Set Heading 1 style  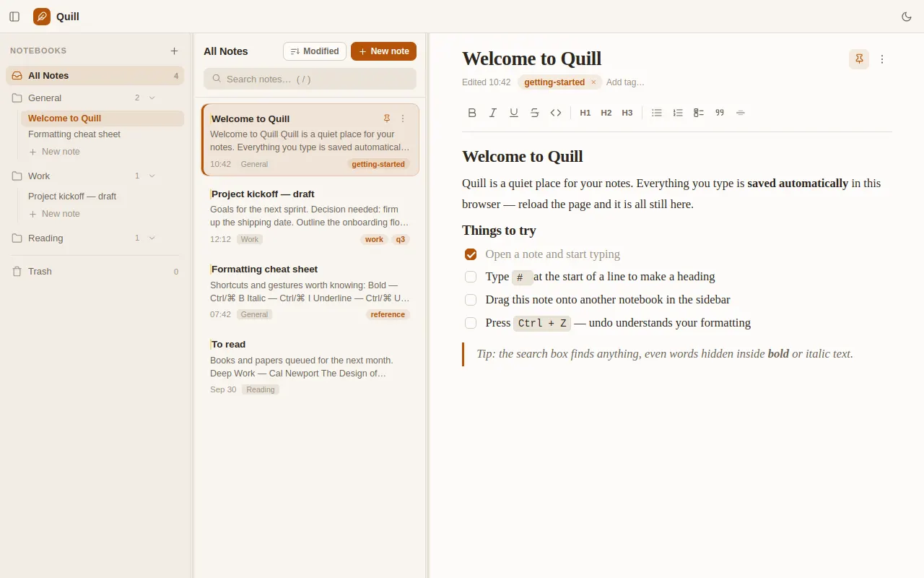[585, 113]
